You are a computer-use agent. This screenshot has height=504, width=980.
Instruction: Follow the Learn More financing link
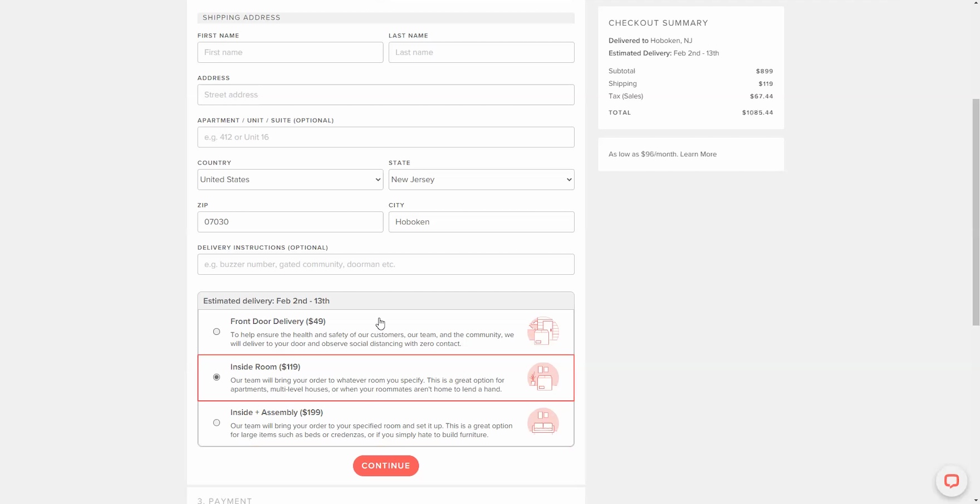click(698, 154)
